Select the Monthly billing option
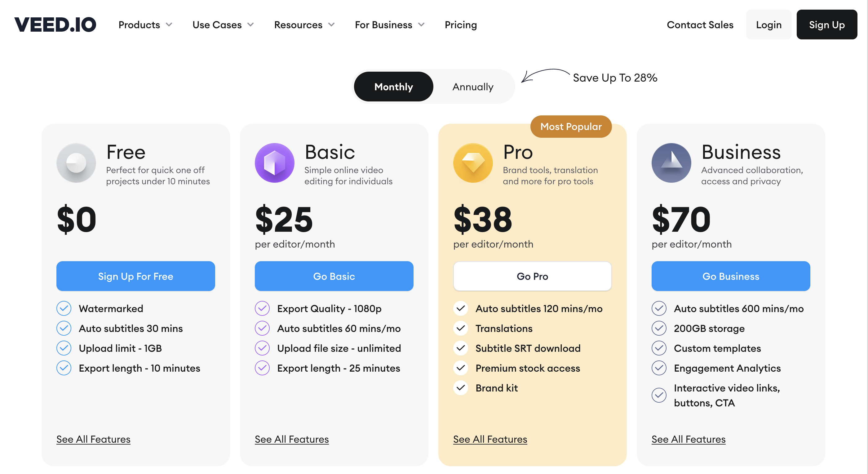 394,87
